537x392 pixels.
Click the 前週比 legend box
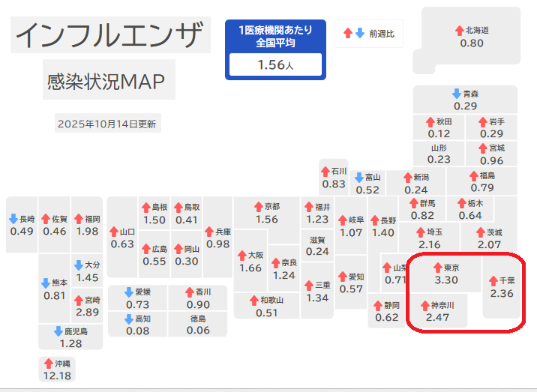pos(367,34)
